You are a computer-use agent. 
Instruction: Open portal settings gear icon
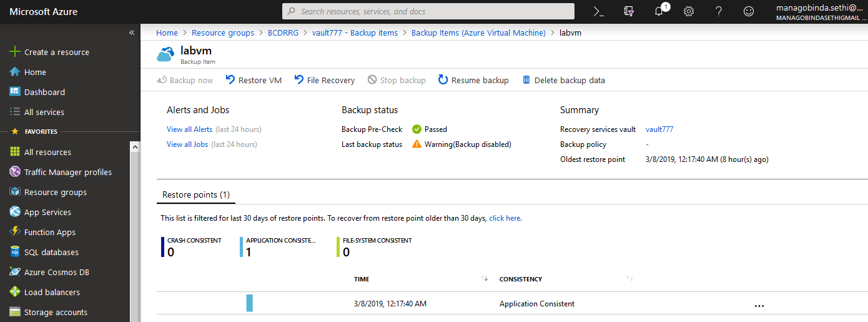pos(689,11)
